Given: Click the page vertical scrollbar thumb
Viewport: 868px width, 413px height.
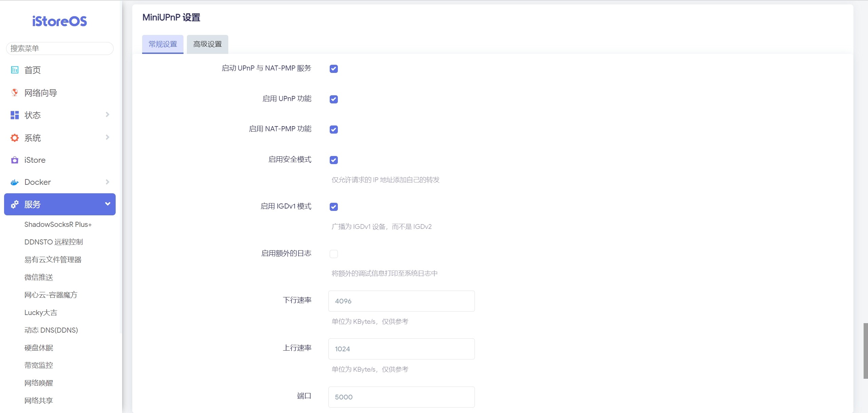Looking at the screenshot, I should 865,351.
